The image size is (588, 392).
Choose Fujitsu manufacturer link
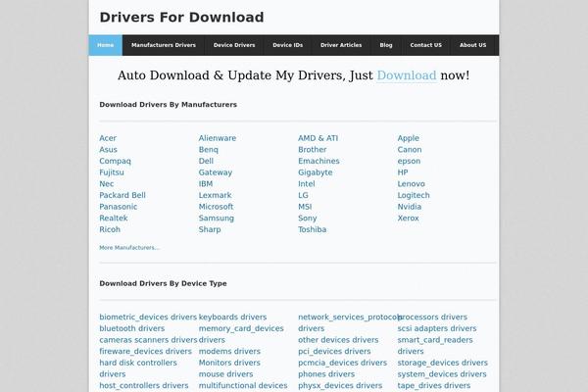(x=112, y=172)
